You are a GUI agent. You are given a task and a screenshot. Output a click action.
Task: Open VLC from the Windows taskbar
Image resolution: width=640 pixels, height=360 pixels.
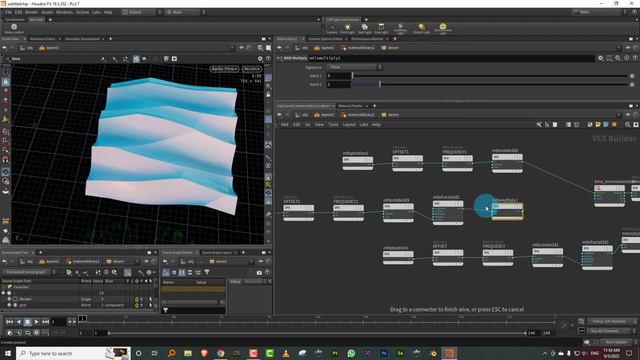[286, 353]
